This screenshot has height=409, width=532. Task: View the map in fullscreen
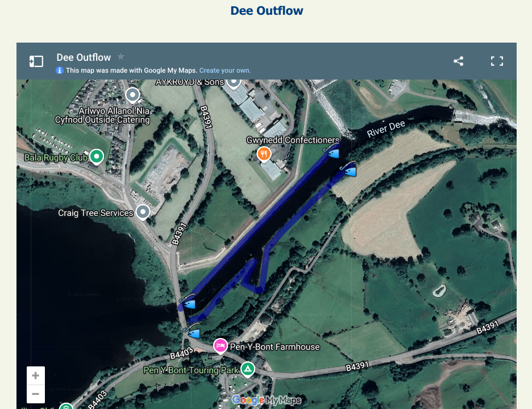tap(497, 61)
